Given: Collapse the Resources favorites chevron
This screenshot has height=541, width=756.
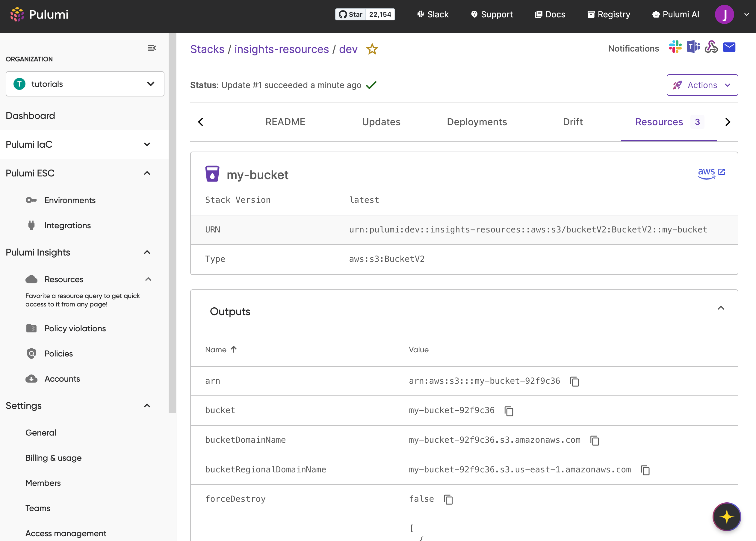Looking at the screenshot, I should point(148,279).
